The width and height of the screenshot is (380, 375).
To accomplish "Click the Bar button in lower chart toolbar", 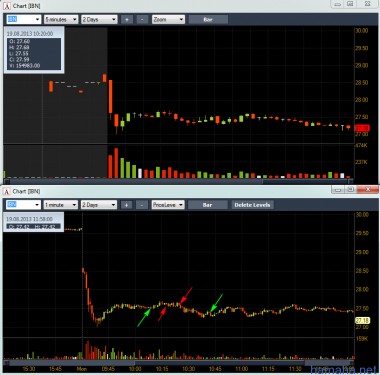I will pos(208,205).
